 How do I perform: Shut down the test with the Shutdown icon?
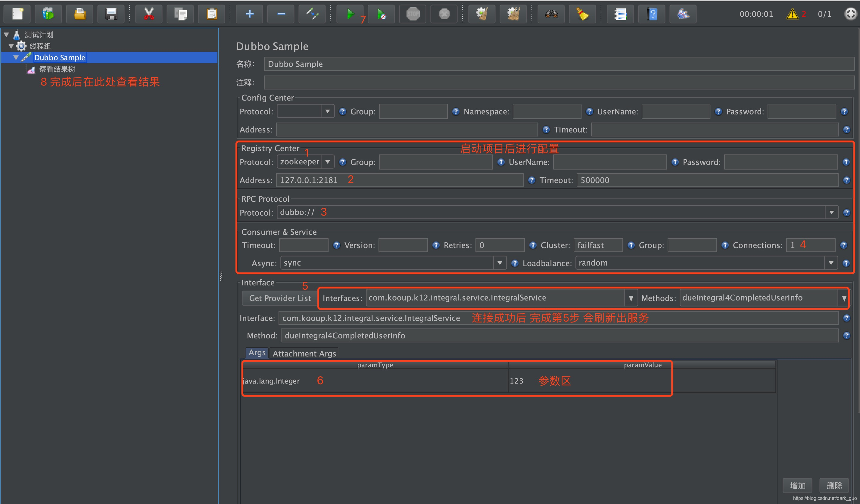point(444,14)
